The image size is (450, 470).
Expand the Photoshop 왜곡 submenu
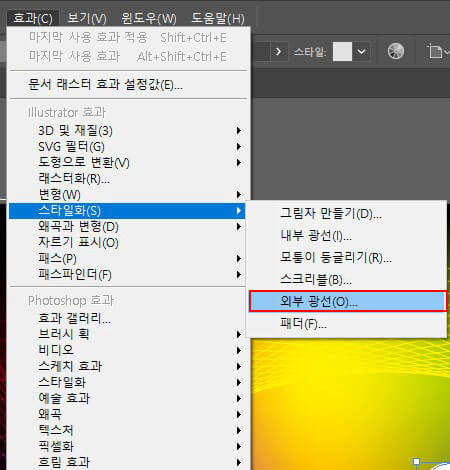tap(128, 414)
